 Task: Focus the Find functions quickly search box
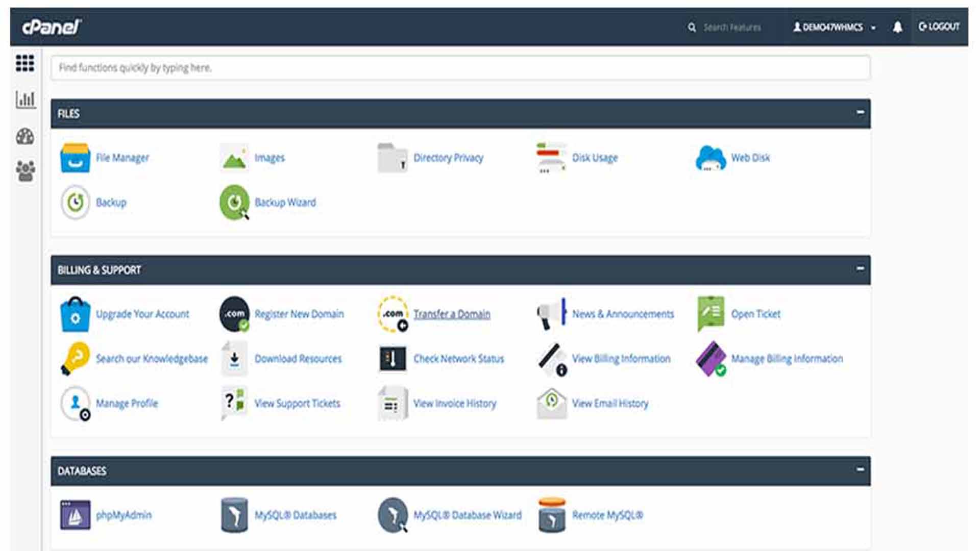pyautogui.click(x=459, y=67)
